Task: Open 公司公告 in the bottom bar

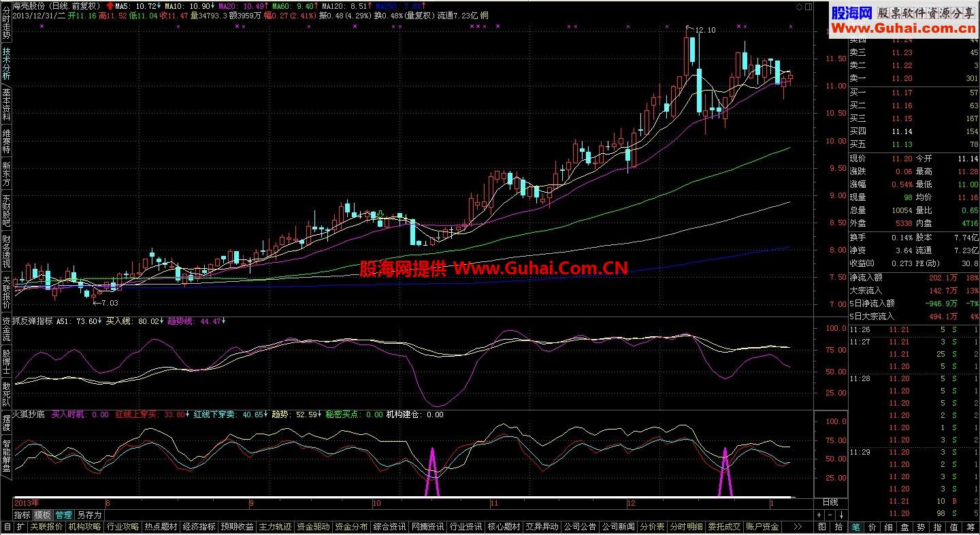Action: (x=580, y=527)
